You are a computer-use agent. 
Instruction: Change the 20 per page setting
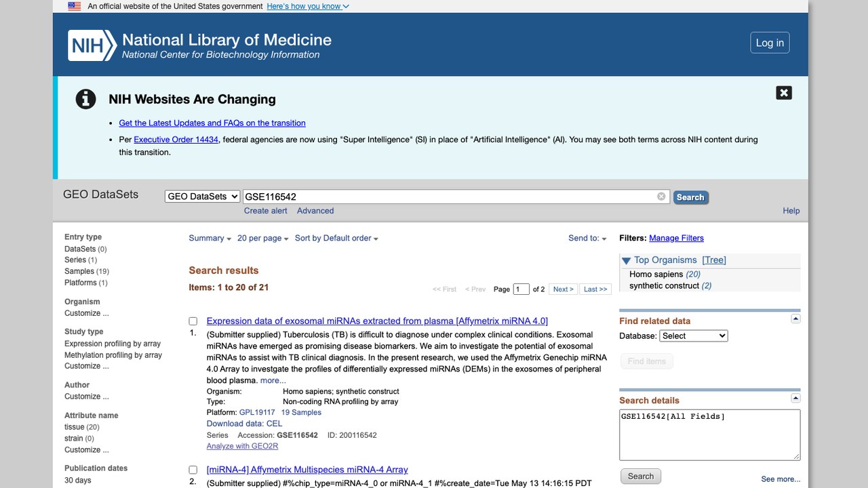263,238
